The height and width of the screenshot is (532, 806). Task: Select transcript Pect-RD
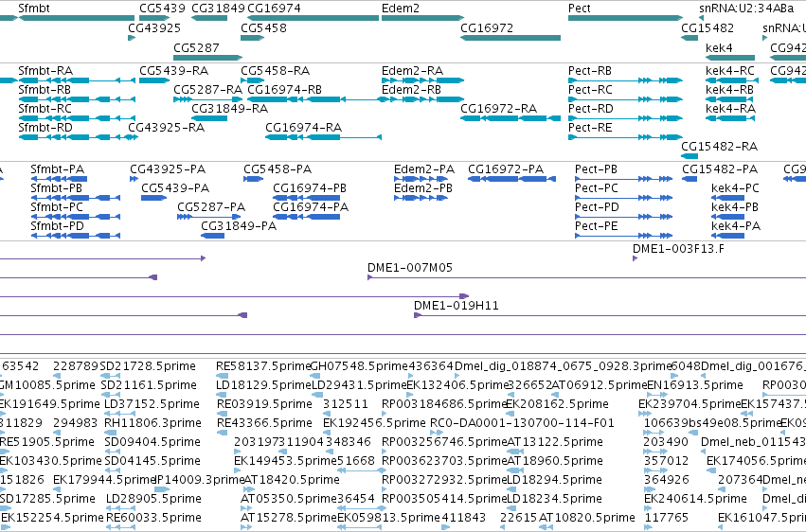pyautogui.click(x=626, y=118)
